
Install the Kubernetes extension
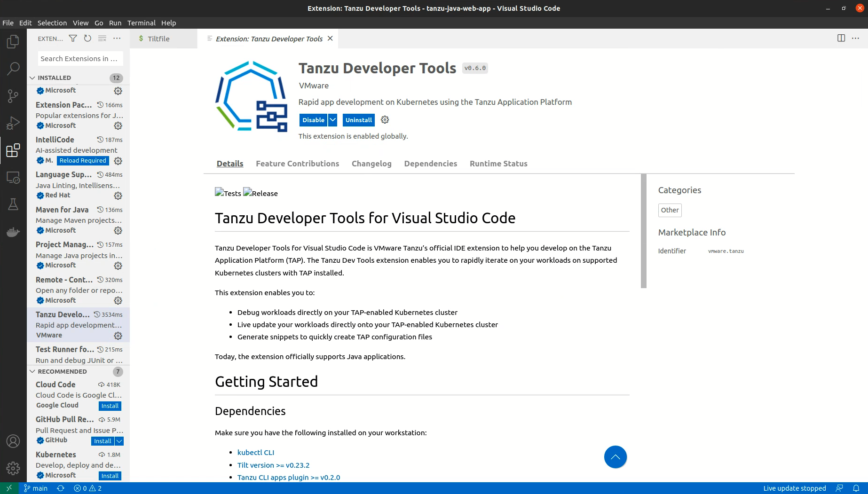pyautogui.click(x=110, y=476)
